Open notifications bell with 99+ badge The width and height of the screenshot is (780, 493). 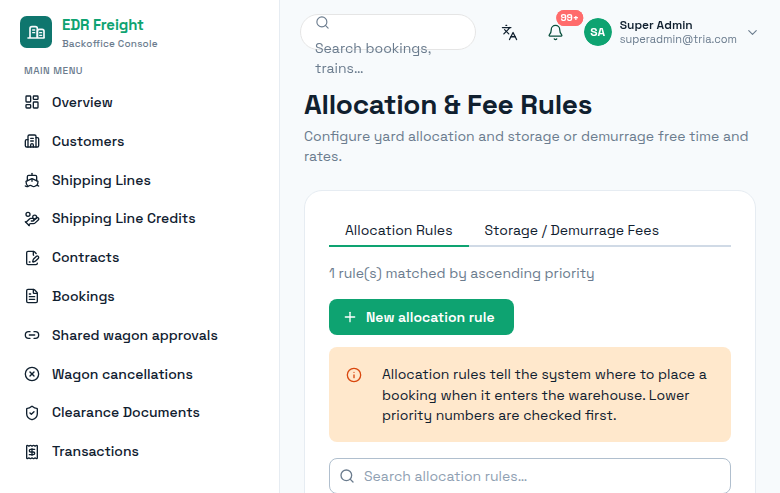[x=555, y=32]
